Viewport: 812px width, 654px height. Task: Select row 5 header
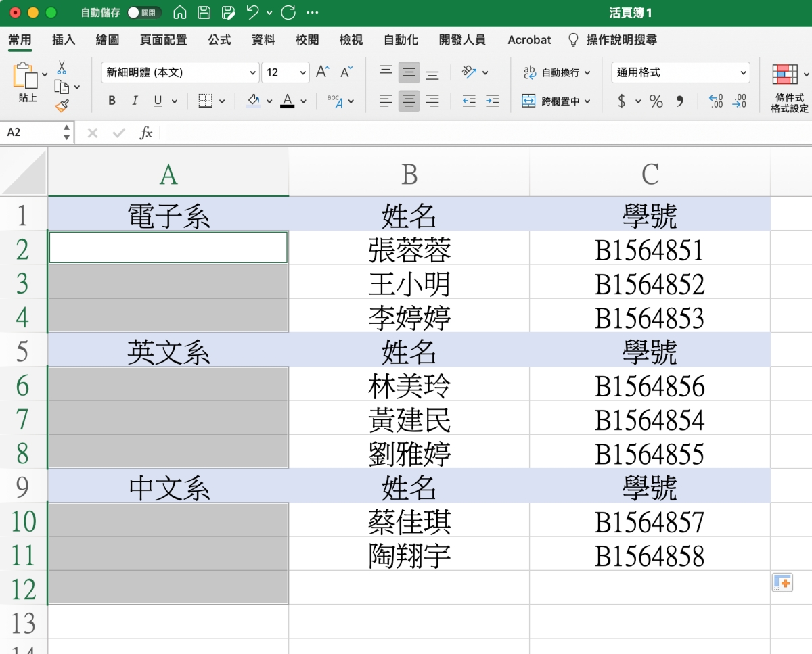pyautogui.click(x=24, y=351)
